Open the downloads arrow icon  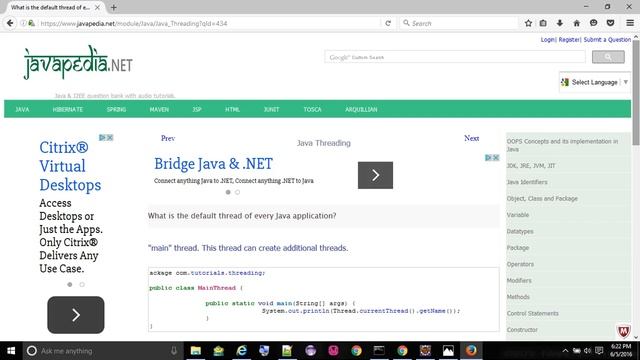[560, 23]
